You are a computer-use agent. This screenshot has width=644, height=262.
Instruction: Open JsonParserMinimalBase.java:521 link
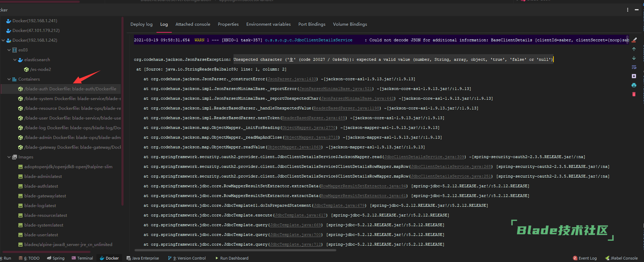336,89
